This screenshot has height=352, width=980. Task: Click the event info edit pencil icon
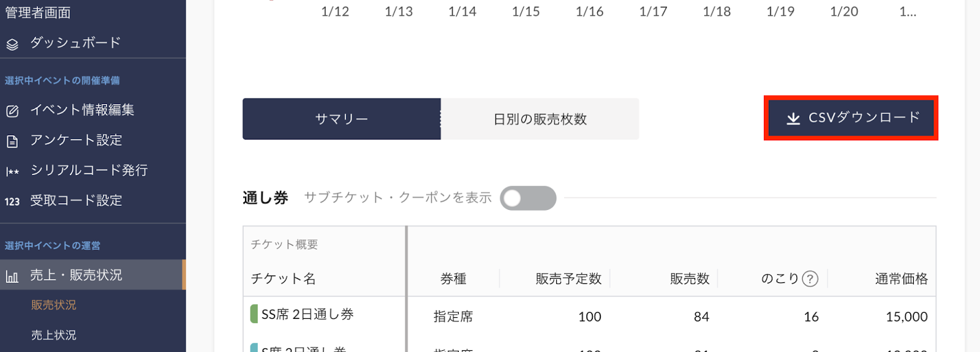point(12,111)
